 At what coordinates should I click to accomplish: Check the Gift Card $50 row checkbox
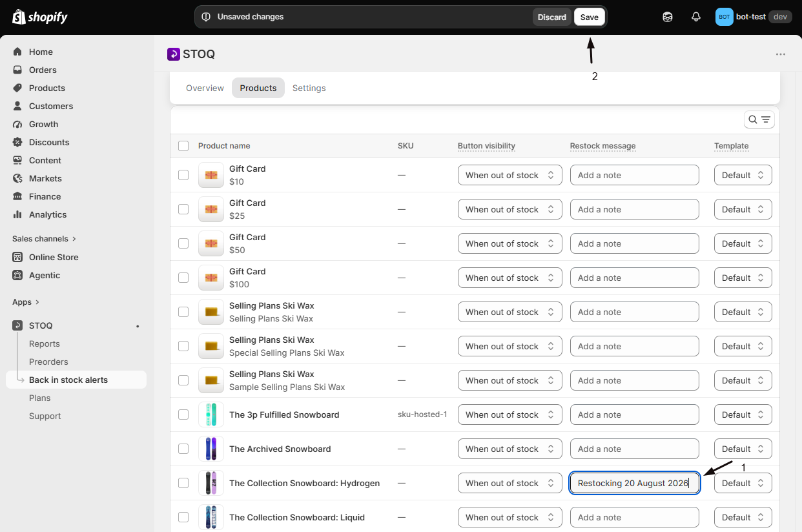[183, 243]
